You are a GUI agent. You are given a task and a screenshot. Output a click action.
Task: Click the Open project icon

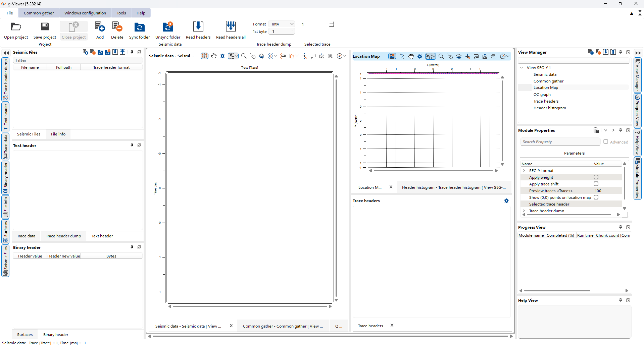(x=16, y=27)
